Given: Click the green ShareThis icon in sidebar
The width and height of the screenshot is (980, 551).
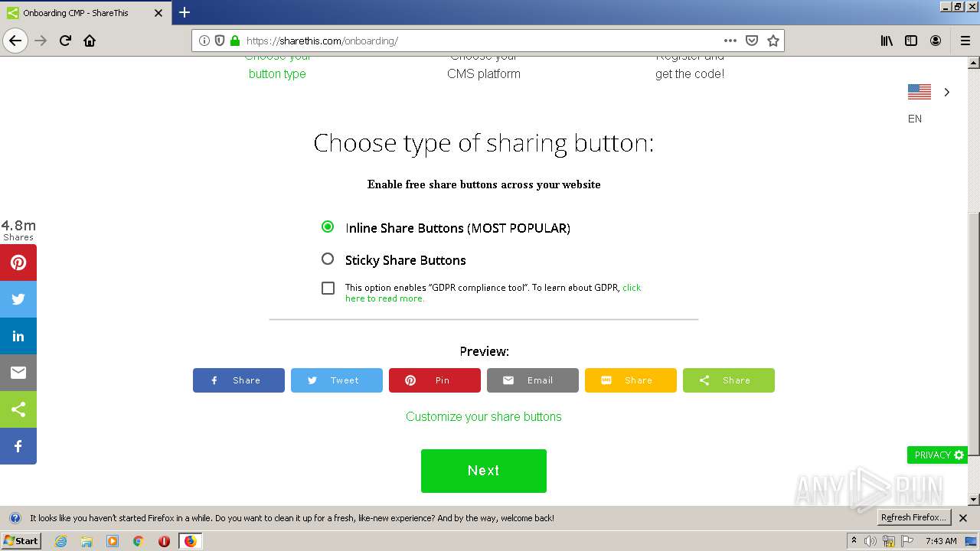Looking at the screenshot, I should [18, 409].
